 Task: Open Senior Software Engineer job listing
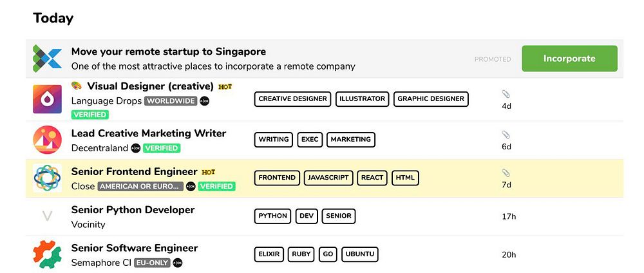click(x=135, y=248)
